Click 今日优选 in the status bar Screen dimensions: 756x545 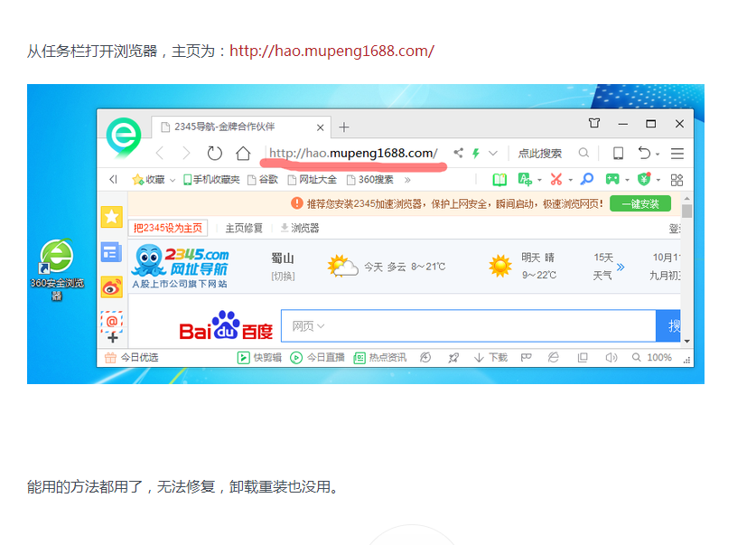[x=131, y=357]
